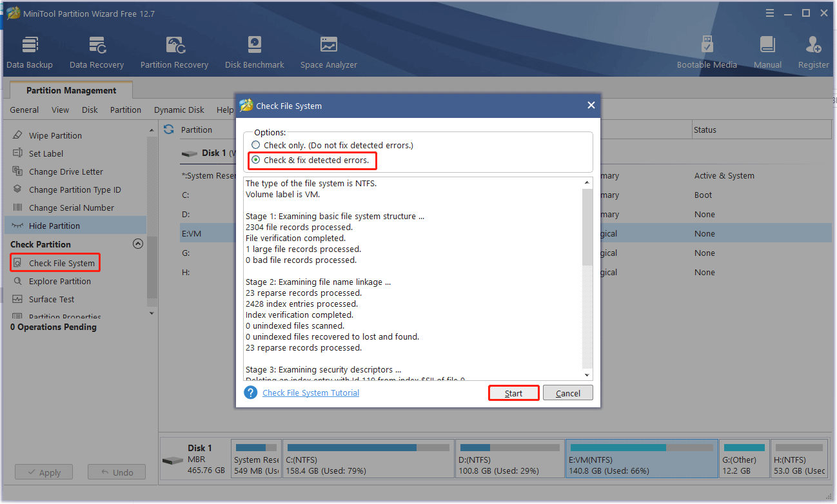Image resolution: width=837 pixels, height=504 pixels.
Task: Select the E:VM partition in the disk map
Action: (641, 458)
